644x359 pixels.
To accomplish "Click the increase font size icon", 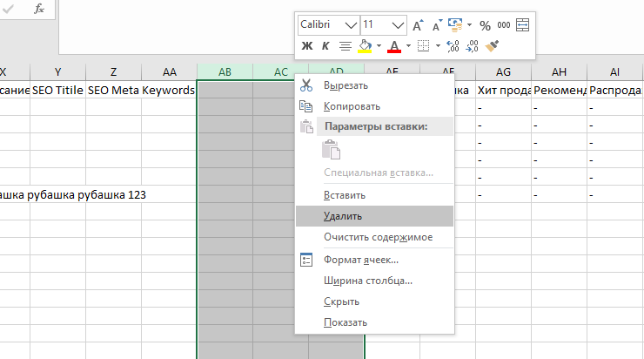I will 419,25.
